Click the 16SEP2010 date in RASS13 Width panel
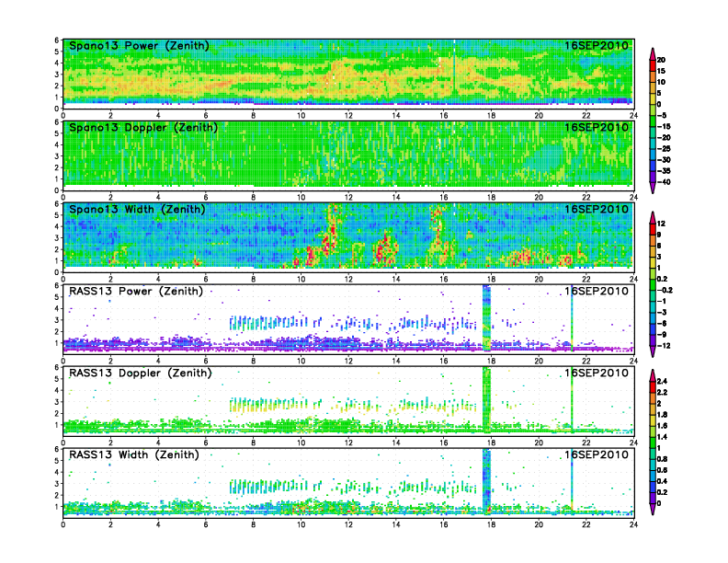728x563 pixels. tap(597, 454)
